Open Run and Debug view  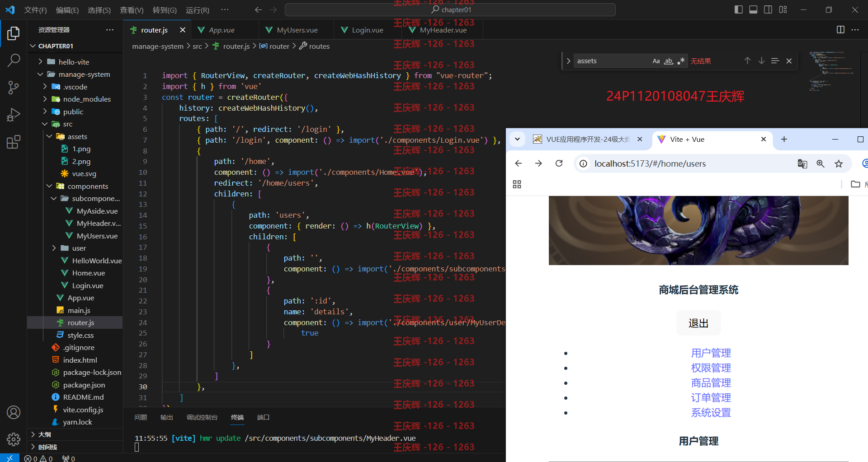coord(14,115)
